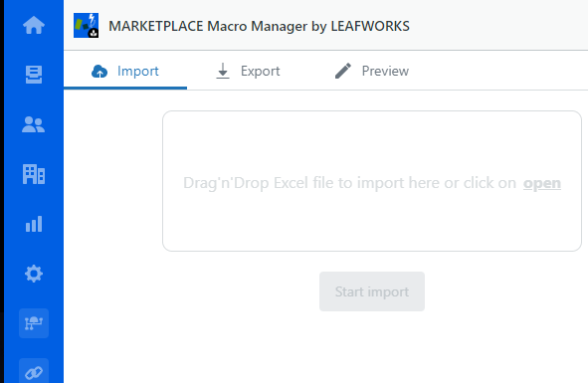This screenshot has height=383, width=588.
Task: Click inside the Excel file drop zone
Action: click(x=372, y=181)
